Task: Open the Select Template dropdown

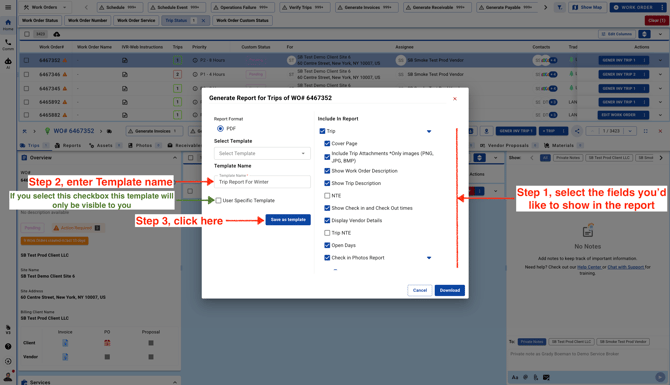Action: tap(262, 153)
